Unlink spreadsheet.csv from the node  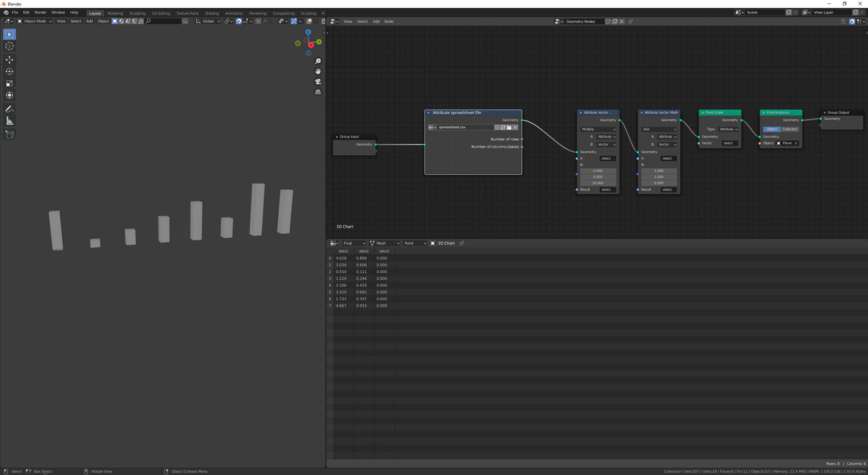515,127
